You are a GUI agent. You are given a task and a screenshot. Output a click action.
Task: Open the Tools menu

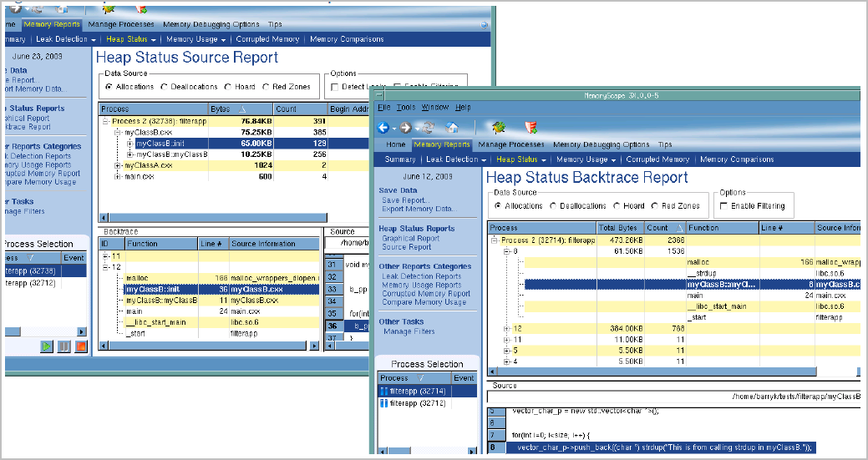(405, 108)
